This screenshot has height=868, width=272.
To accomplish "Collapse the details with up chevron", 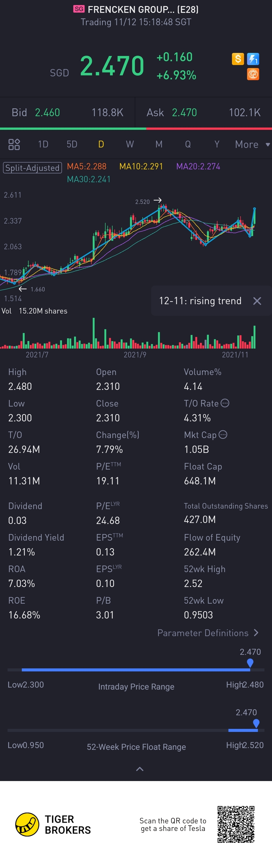I will pos(140,769).
